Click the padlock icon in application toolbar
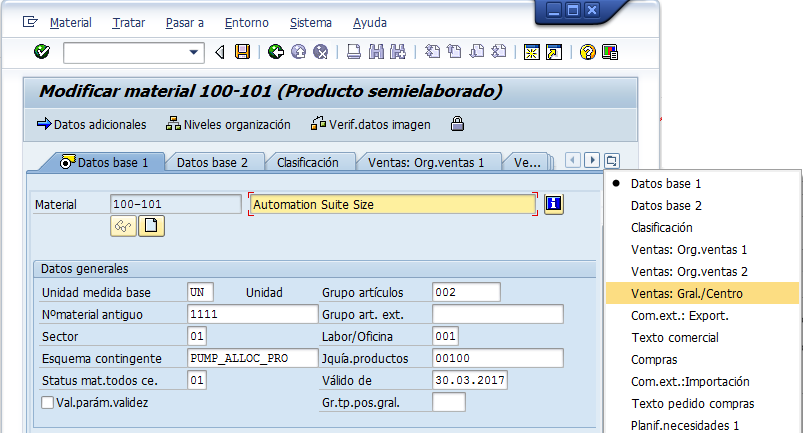The height and width of the screenshot is (433, 803). pyautogui.click(x=457, y=124)
